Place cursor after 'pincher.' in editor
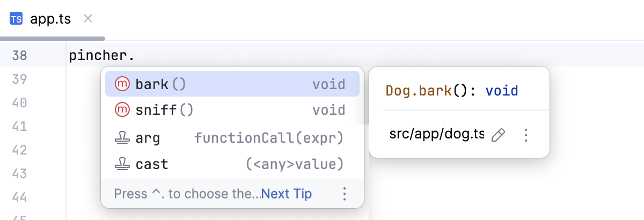 click(x=135, y=55)
